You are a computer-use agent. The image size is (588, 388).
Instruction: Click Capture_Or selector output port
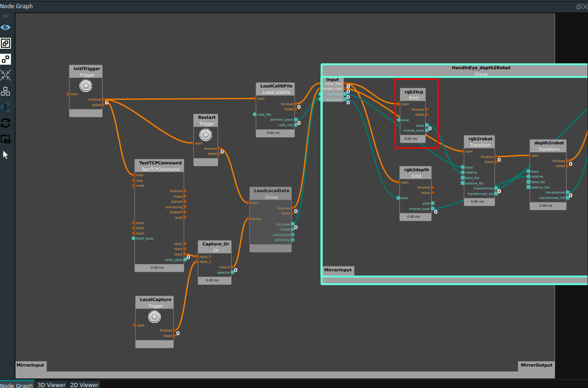[233, 272]
